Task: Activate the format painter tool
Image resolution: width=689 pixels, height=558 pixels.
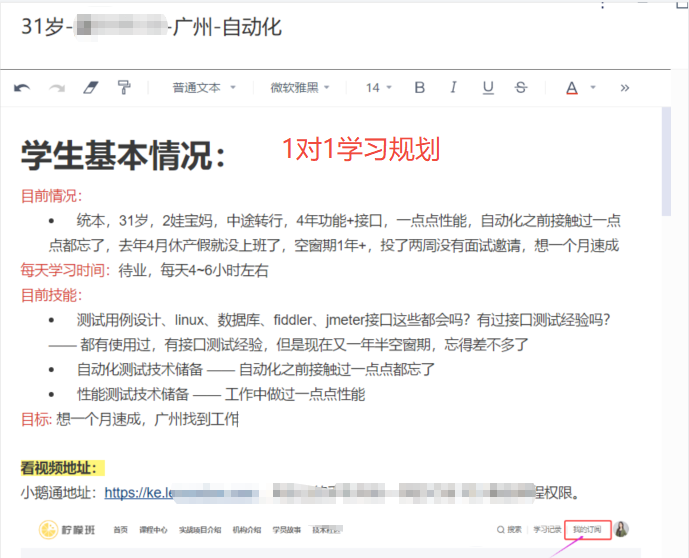Action: 124,88
